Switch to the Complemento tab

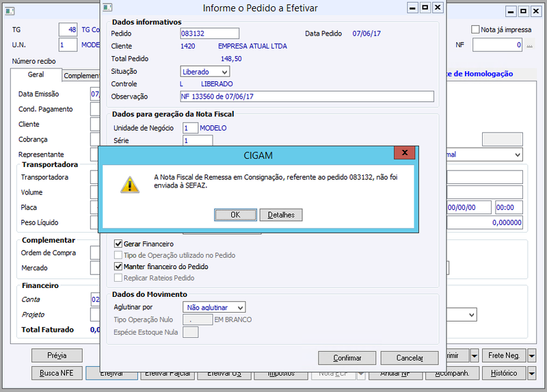81,76
